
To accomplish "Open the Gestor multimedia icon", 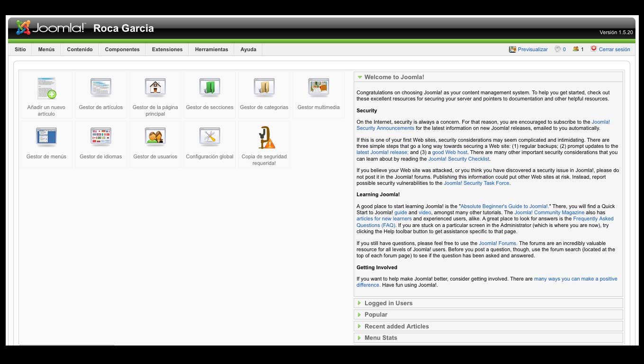I will pyautogui.click(x=319, y=88).
